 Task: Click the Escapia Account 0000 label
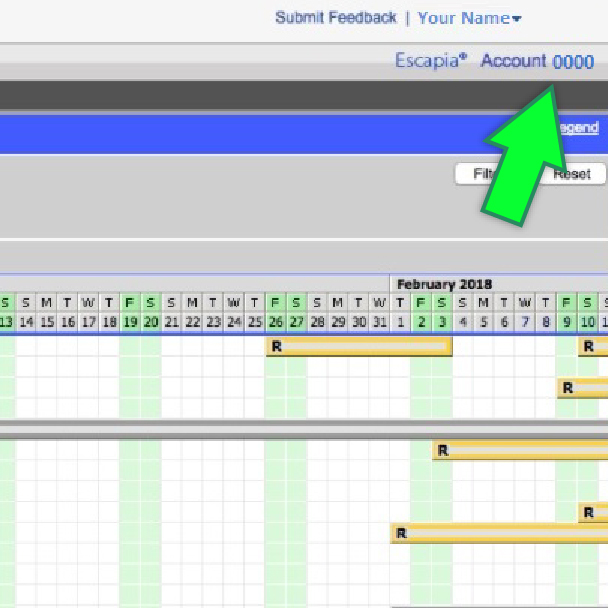click(494, 61)
